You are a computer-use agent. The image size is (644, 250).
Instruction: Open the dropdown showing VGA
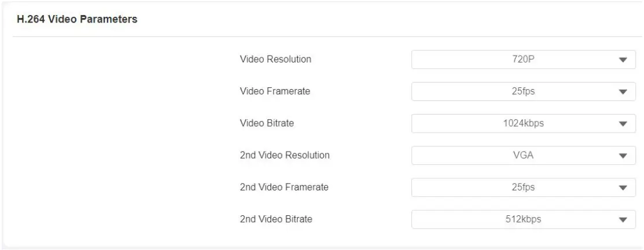[522, 156]
